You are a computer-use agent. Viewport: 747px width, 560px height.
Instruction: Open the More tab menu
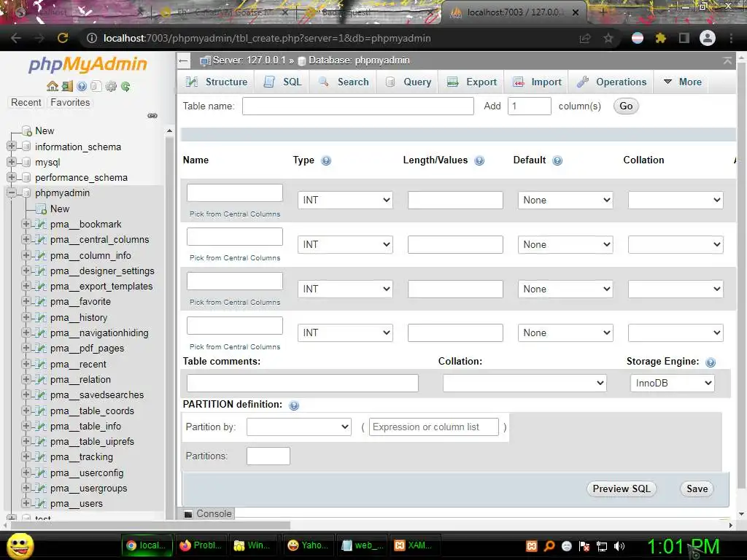click(683, 82)
